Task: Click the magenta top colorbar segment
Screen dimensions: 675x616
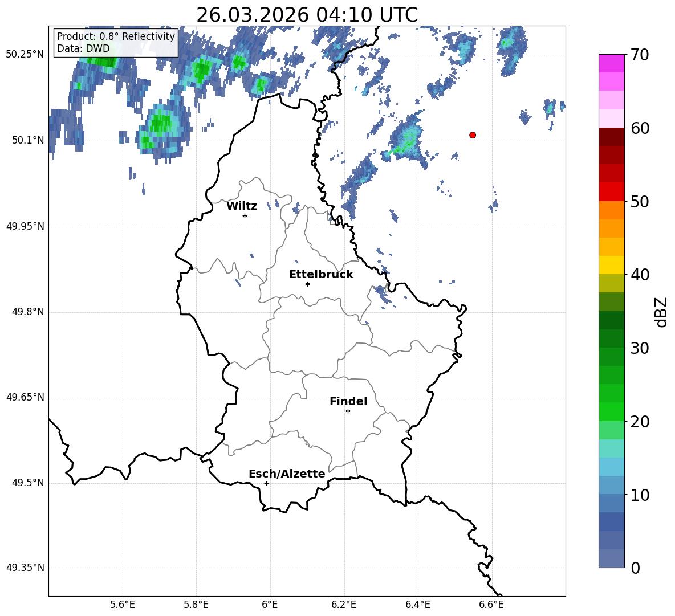Action: [612, 64]
